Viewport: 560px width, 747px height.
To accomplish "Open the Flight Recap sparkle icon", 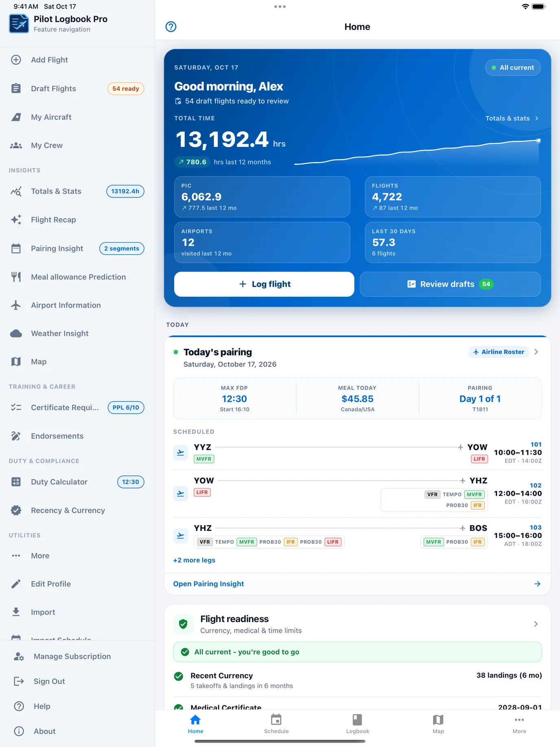I will coord(16,220).
